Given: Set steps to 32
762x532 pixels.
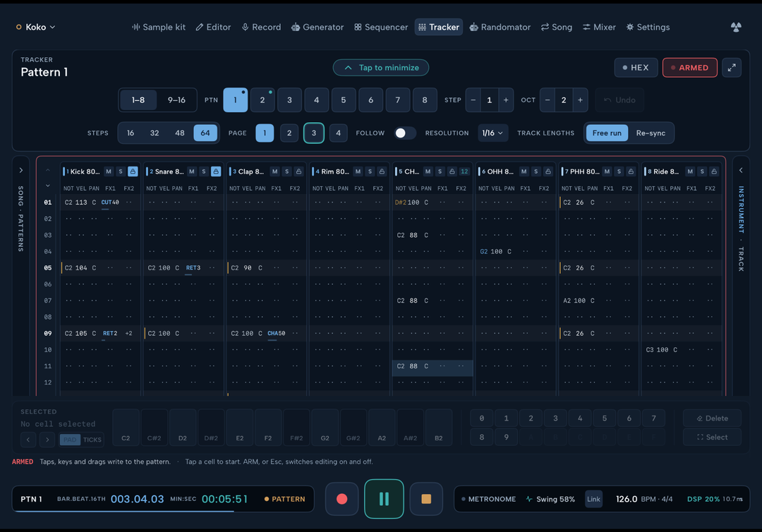Looking at the screenshot, I should tap(155, 133).
